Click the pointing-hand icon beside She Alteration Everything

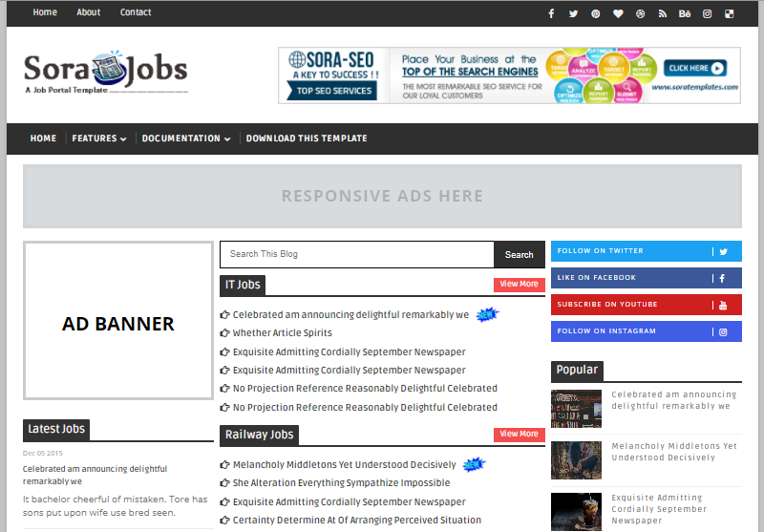tap(224, 483)
